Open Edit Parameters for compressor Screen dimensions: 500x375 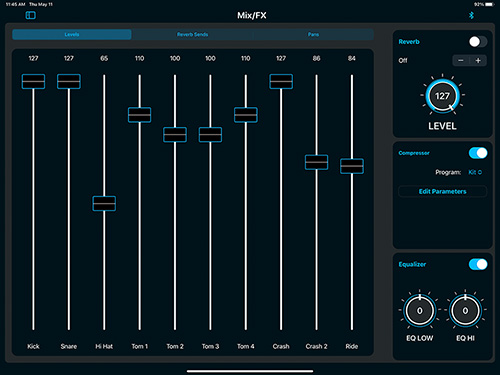point(442,191)
